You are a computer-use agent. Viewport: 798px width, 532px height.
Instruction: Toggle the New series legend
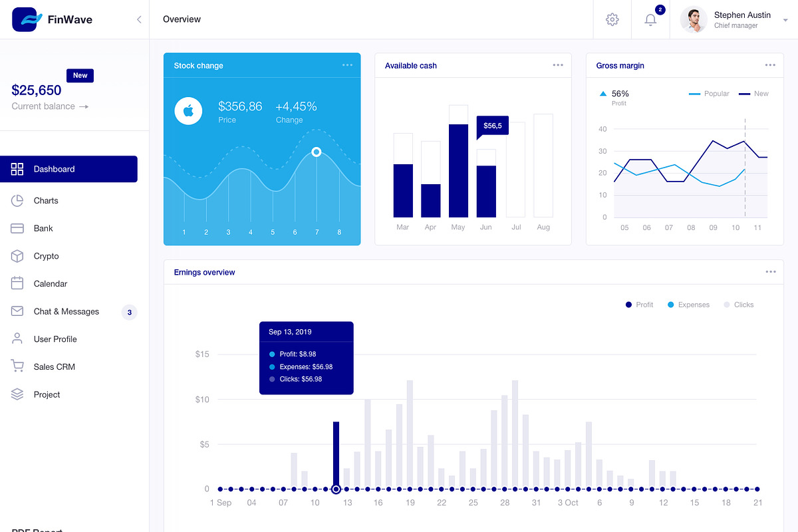tap(753, 94)
